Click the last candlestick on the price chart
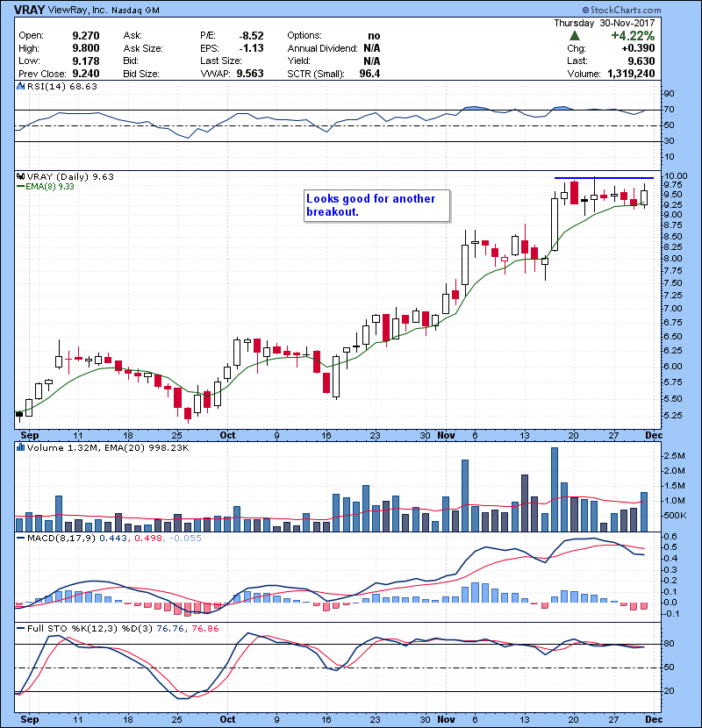 click(644, 196)
